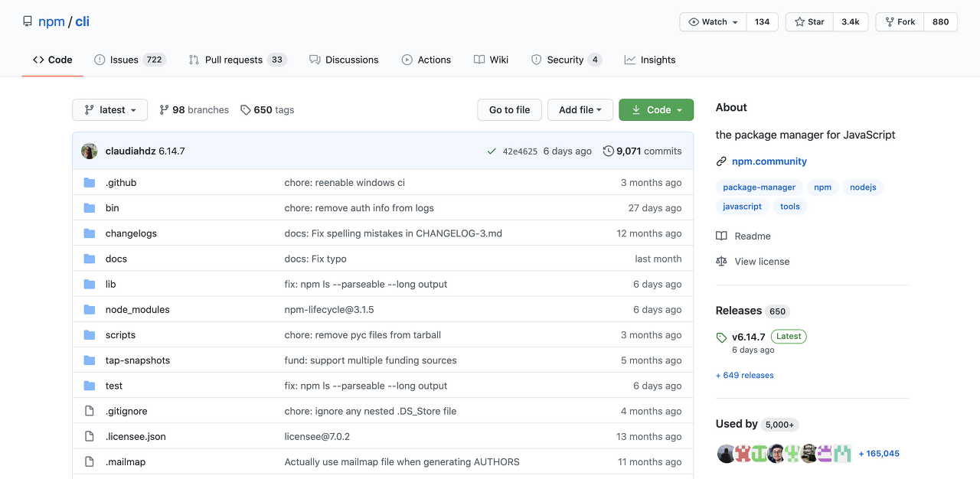Viewport: 980px width, 479px height.
Task: Open the node_modules folder name
Action: click(x=138, y=310)
